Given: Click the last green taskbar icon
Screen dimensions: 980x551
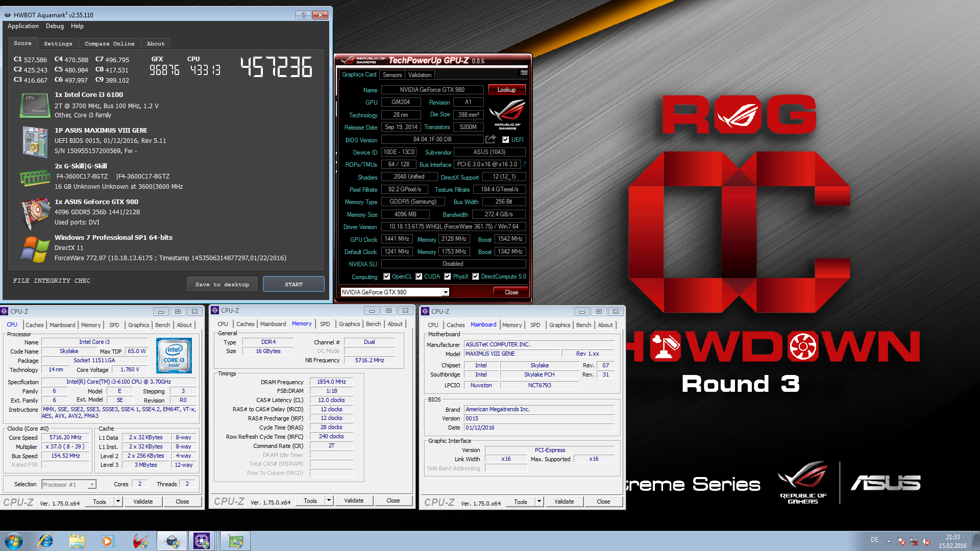Looking at the screenshot, I should pos(235,541).
